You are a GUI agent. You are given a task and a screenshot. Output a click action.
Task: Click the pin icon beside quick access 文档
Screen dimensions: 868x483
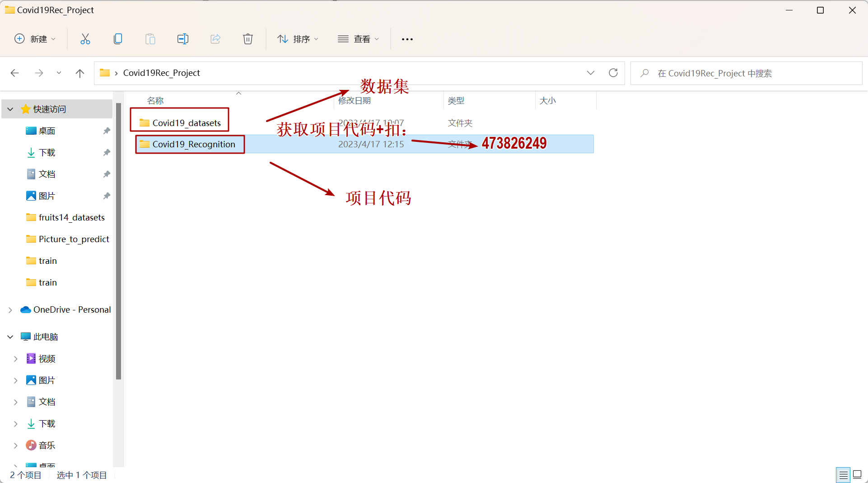107,174
